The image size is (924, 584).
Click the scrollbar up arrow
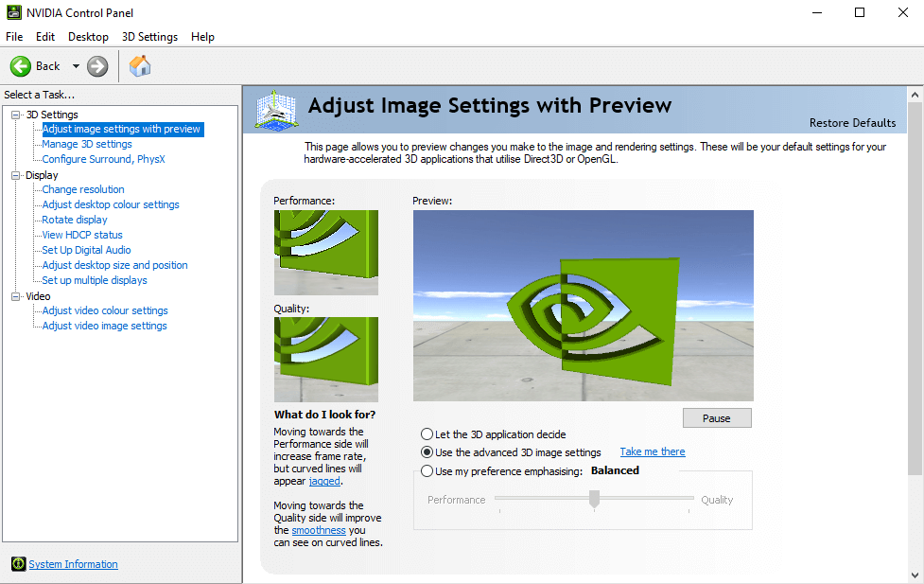pyautogui.click(x=915, y=95)
